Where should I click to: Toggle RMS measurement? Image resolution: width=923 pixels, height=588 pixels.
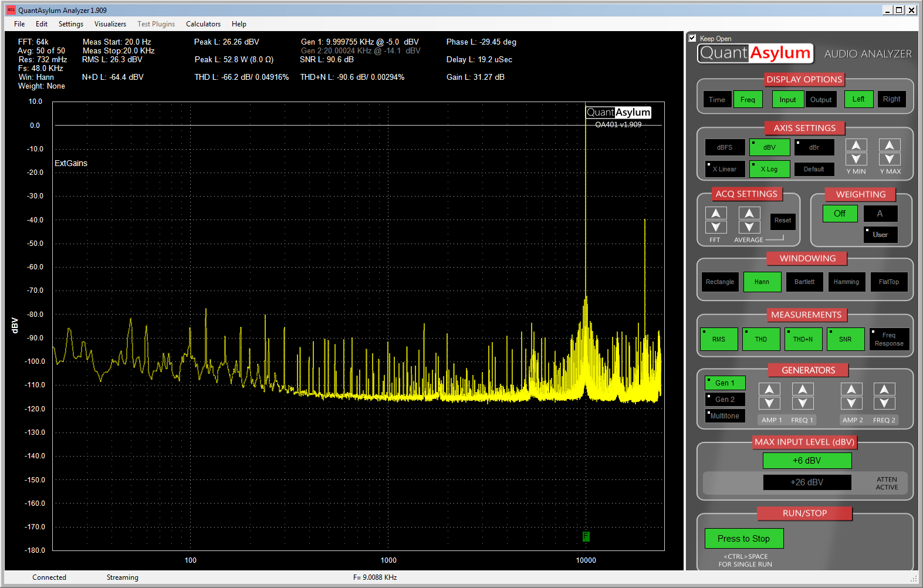point(719,339)
